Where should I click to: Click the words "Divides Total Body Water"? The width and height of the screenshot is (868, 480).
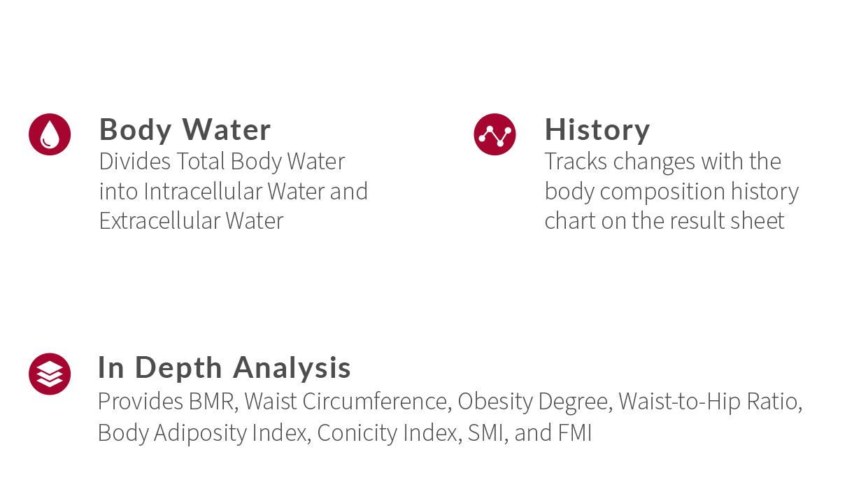222,161
